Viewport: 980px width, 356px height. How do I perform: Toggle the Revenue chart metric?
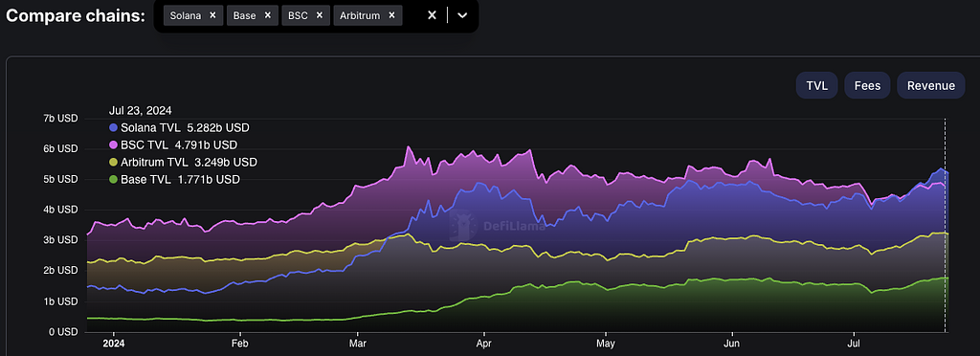[931, 85]
